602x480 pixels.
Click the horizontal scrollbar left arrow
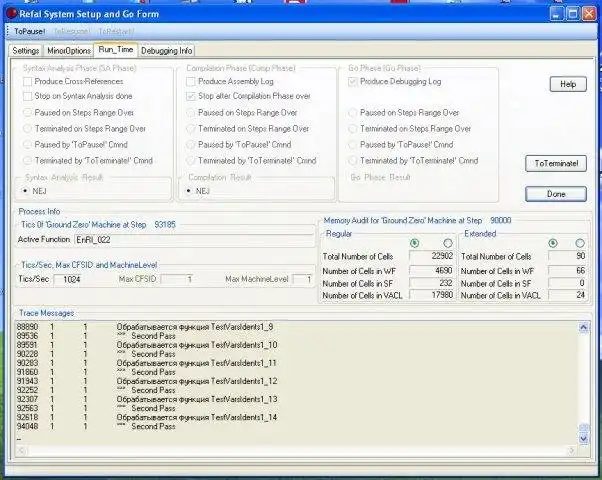tap(22, 450)
